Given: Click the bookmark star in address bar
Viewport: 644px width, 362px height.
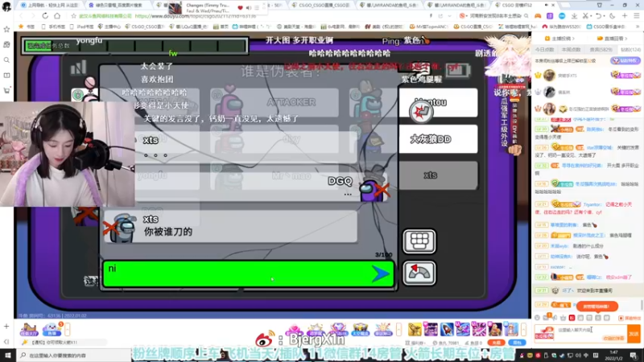Looking at the screenshot, I should coord(73,16).
